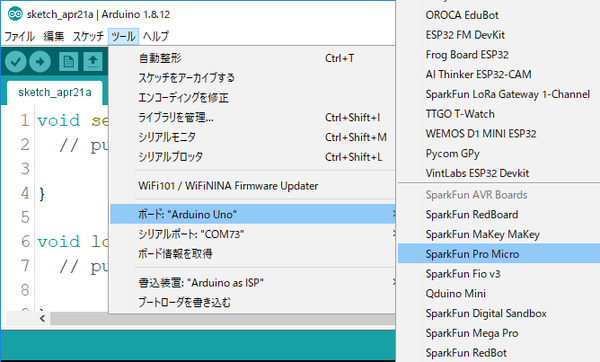Image resolution: width=600 pixels, height=362 pixels.
Task: Expand the 書込装置: "Arduino as ISP" submenu
Action: click(x=253, y=283)
